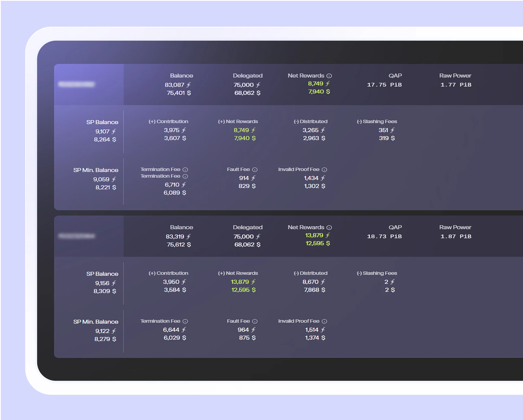523x420 pixels.
Task: Click the first Termination Fee info icon, top card
Action: coord(185,169)
